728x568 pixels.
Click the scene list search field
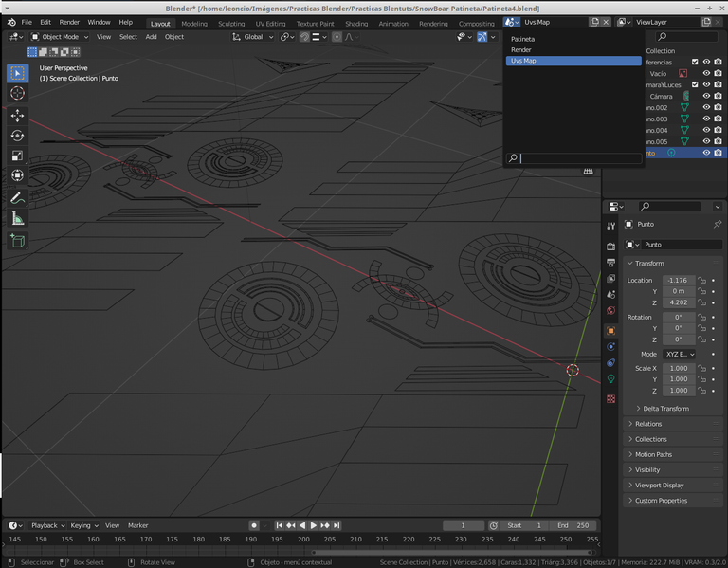pos(573,158)
